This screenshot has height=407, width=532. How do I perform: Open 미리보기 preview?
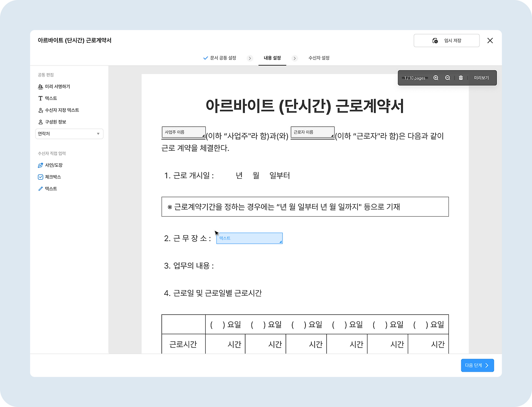point(481,78)
